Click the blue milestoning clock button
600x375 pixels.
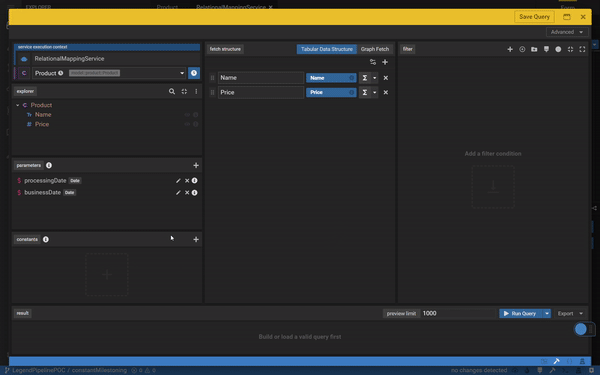(194, 73)
